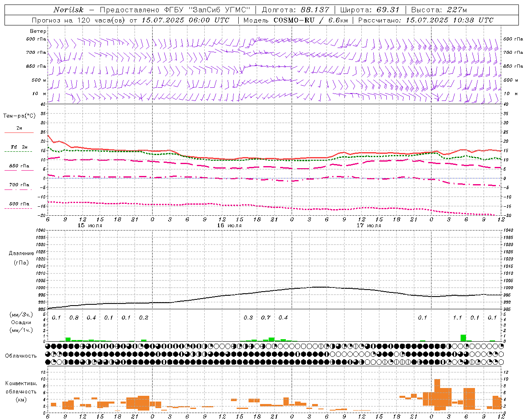Click the computed time Рассчитано: 15.07.2025 10:38 UTC
Screen dimensions: 525x420
[426, 20]
